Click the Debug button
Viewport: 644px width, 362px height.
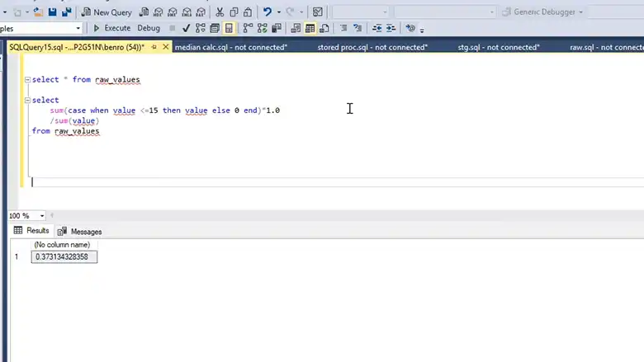click(x=149, y=28)
